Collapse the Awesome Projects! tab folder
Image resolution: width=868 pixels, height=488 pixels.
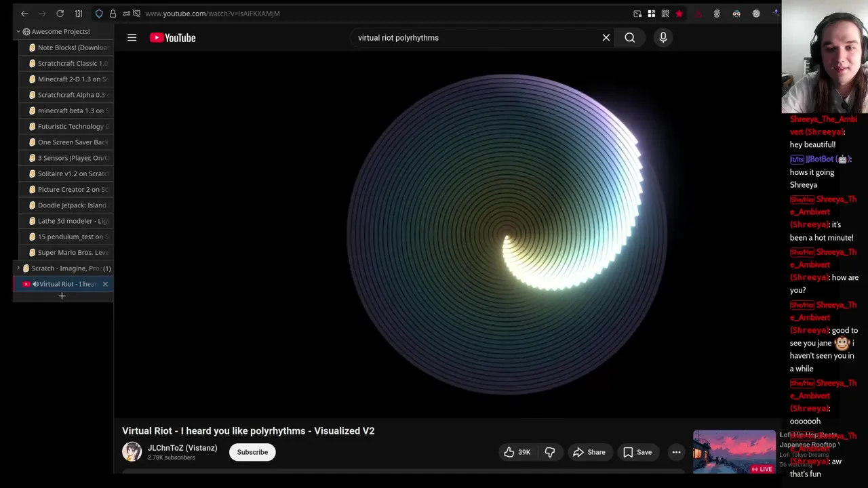(18, 31)
